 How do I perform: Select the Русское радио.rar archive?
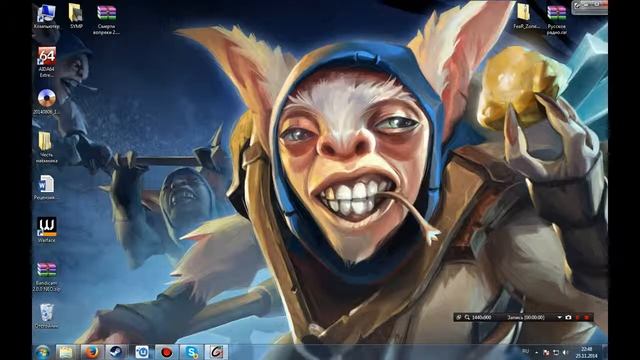(557, 19)
